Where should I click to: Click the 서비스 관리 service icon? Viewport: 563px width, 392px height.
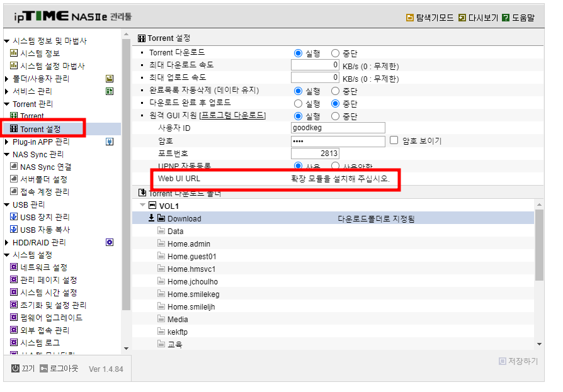pos(110,91)
